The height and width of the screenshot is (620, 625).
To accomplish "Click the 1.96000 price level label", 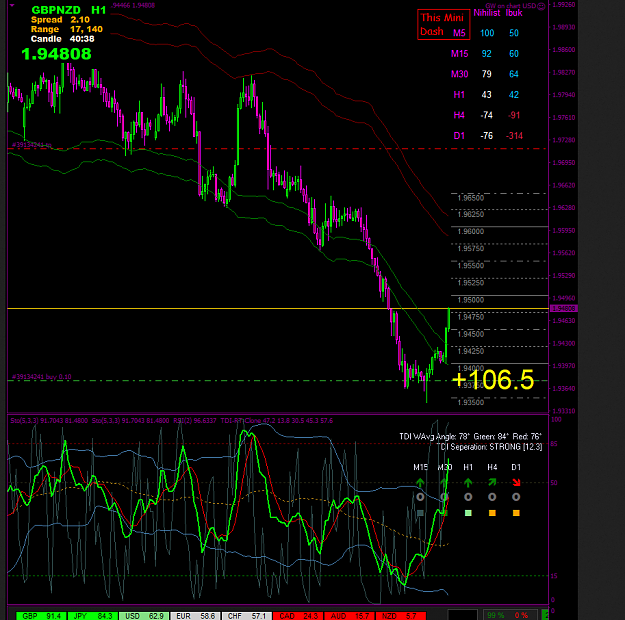I will coord(471,232).
